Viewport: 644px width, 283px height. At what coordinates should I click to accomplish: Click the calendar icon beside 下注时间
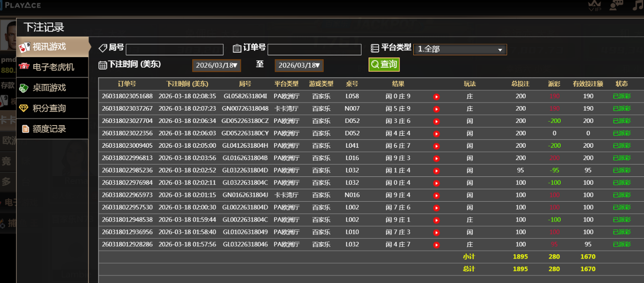pos(103,65)
